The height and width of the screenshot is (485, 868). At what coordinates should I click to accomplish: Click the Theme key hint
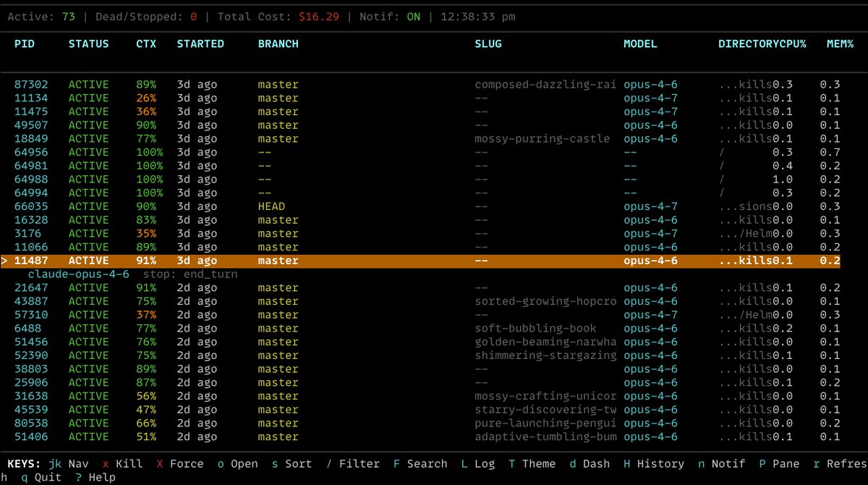pos(532,463)
